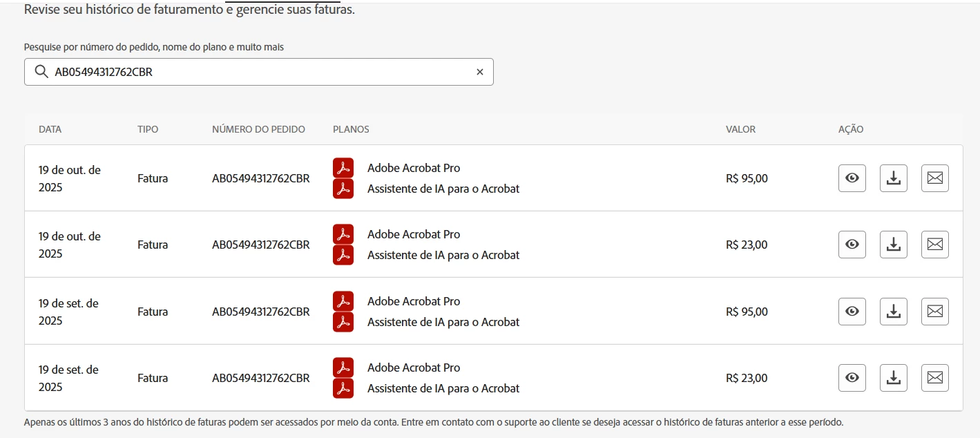980x438 pixels.
Task: Click Assistente de IA icon in R$ 95,00 October row
Action: tap(343, 189)
